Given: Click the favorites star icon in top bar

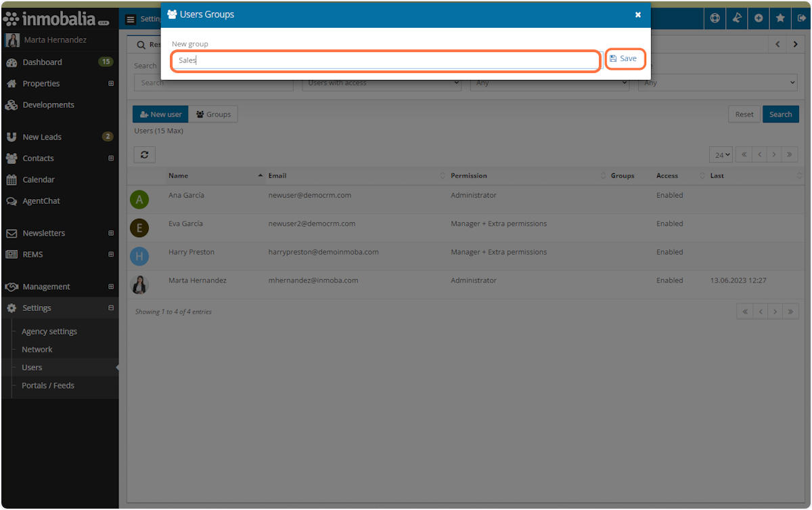Looking at the screenshot, I should 780,18.
